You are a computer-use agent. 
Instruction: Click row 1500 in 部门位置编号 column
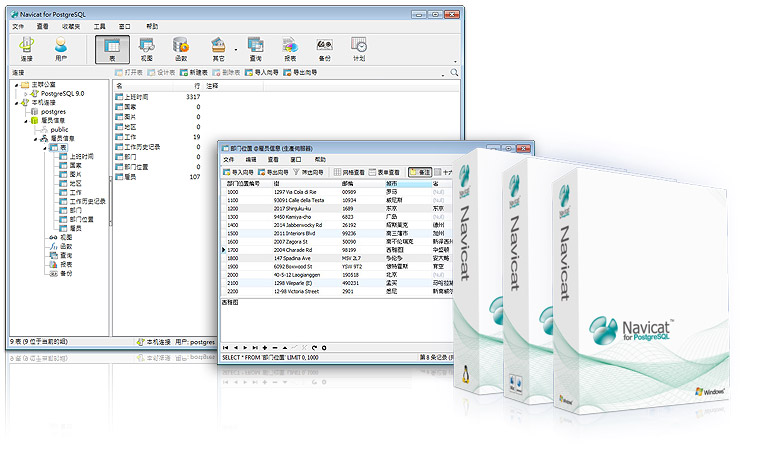click(233, 233)
